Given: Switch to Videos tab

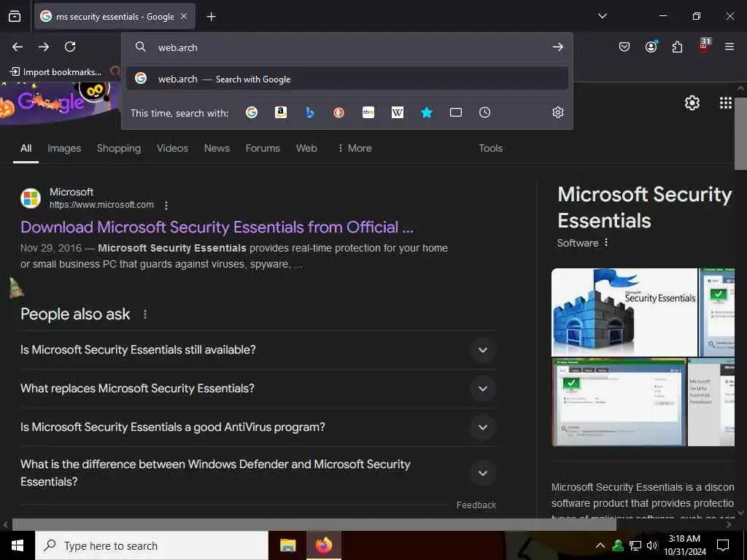Looking at the screenshot, I should [172, 148].
